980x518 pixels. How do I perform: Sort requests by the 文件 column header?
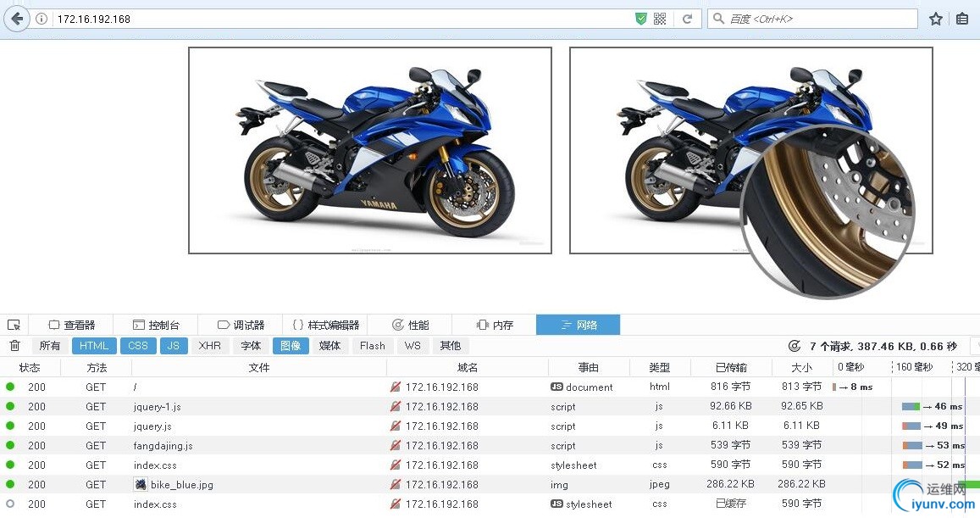[x=258, y=367]
